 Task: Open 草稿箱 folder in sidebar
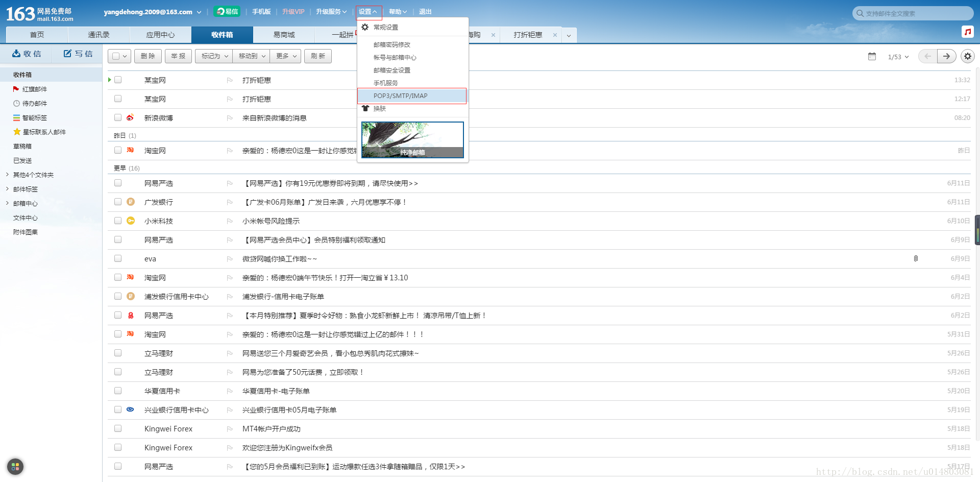coord(22,146)
